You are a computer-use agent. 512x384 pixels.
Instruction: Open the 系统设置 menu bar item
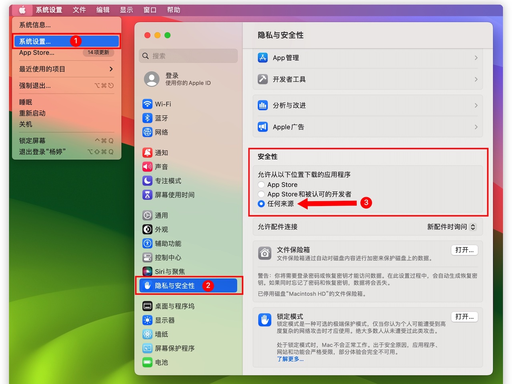49,10
